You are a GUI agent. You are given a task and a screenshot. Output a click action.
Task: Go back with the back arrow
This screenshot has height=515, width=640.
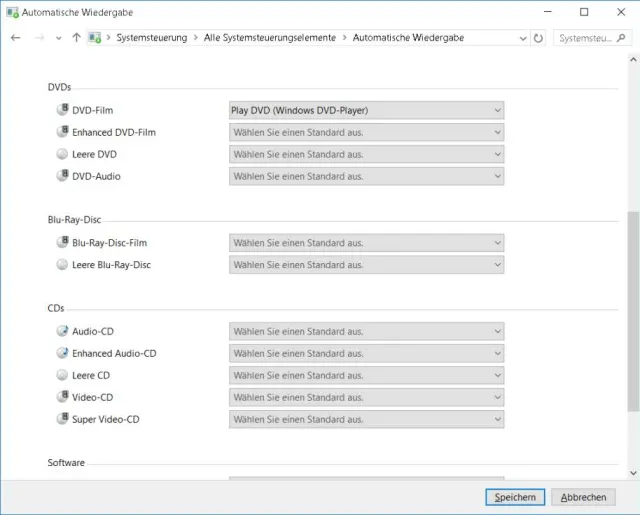(x=16, y=38)
